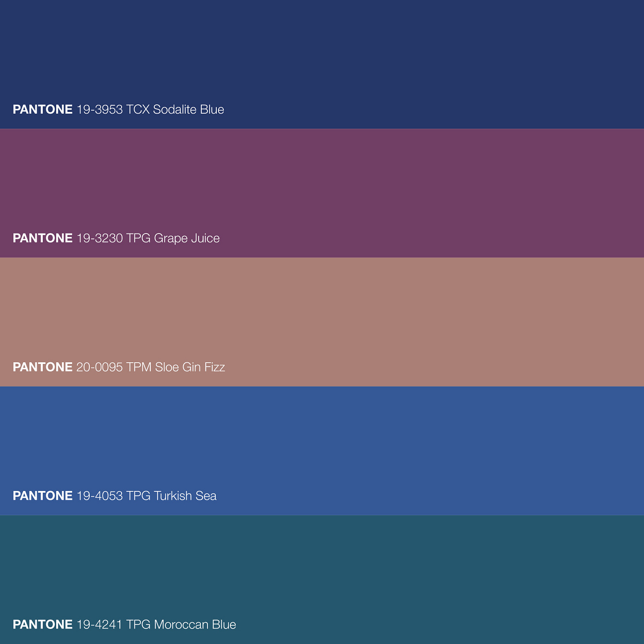Screen dimensions: 644x644
Task: Click the bold PANTONE word beside Sodalite Blue
Action: (x=42, y=109)
